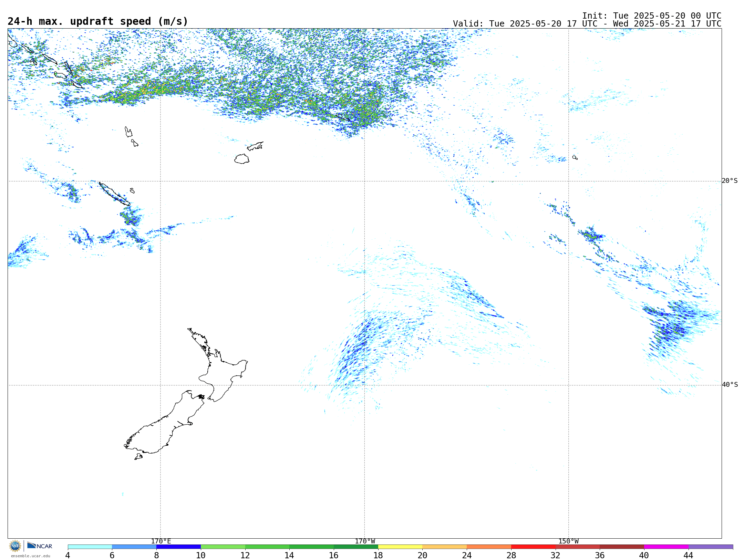744x560 pixels.
Task: Click the dark brown-red 36–40 colorbar segment
Action: tap(622, 547)
